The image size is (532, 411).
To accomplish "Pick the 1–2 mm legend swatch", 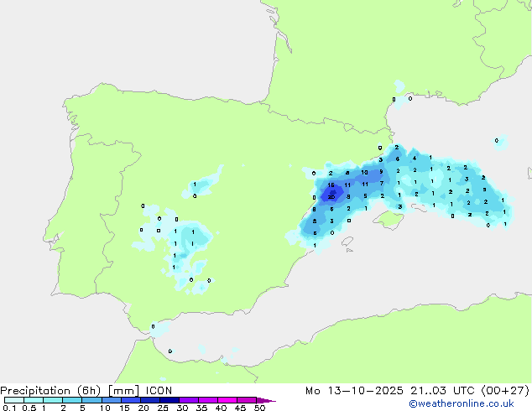I will click(x=53, y=400).
